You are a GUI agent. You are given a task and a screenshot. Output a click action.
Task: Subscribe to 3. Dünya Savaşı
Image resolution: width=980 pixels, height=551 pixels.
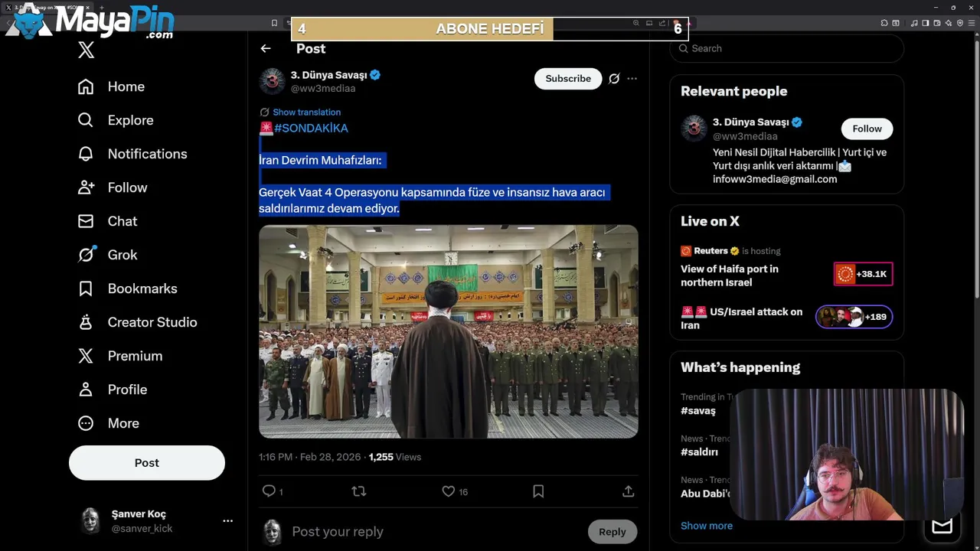tap(568, 78)
